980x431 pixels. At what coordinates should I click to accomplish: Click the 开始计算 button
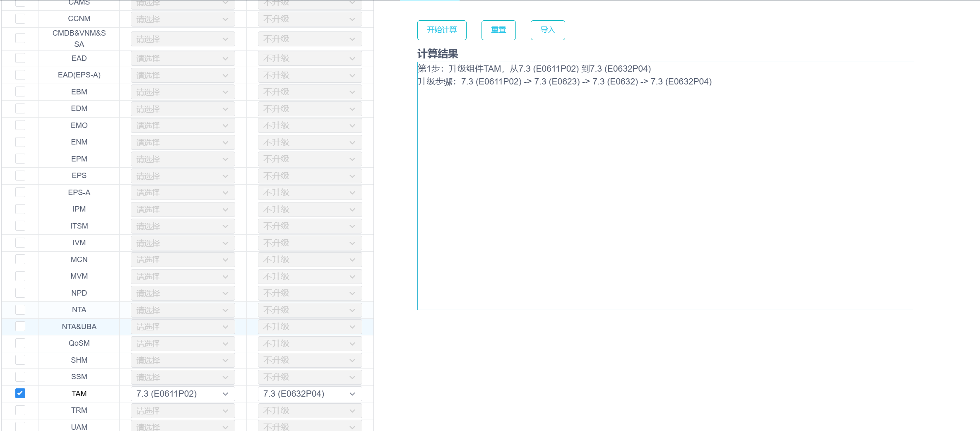click(442, 30)
